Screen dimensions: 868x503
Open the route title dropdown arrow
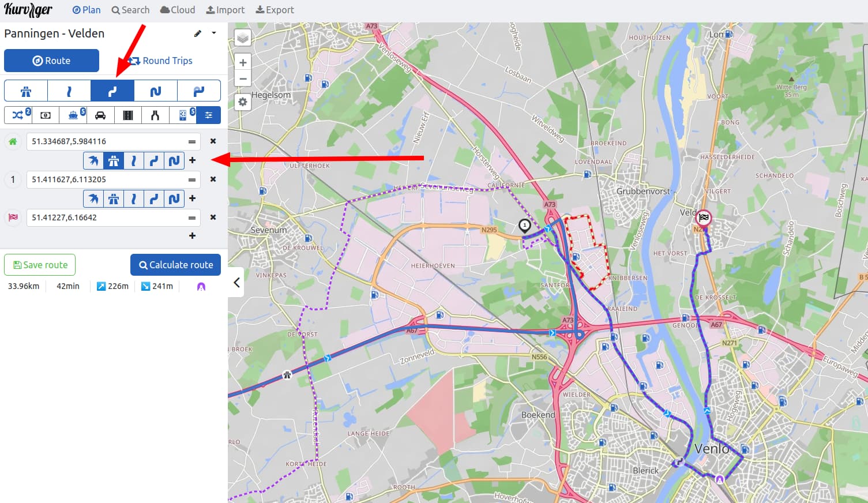(214, 33)
